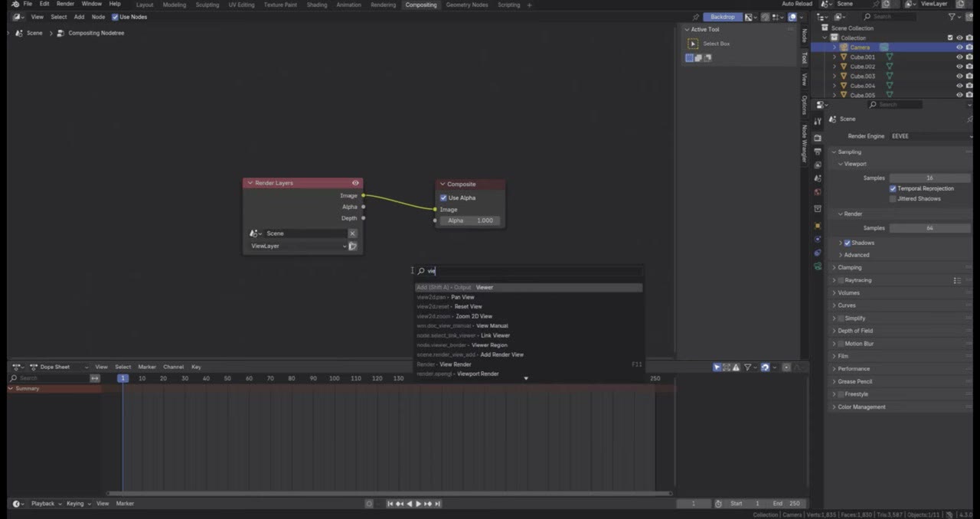The width and height of the screenshot is (980, 519).
Task: Switch to Shading workspace tab
Action: (x=317, y=5)
